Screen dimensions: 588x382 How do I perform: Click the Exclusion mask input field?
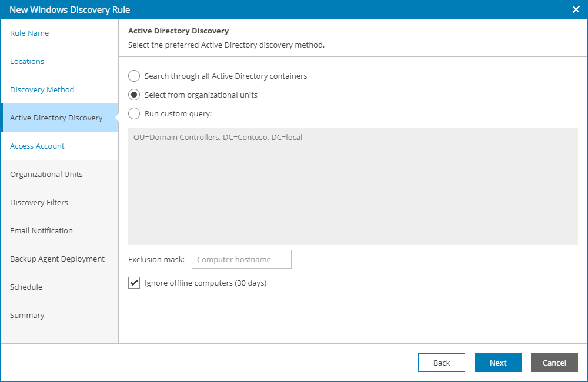pyautogui.click(x=241, y=259)
